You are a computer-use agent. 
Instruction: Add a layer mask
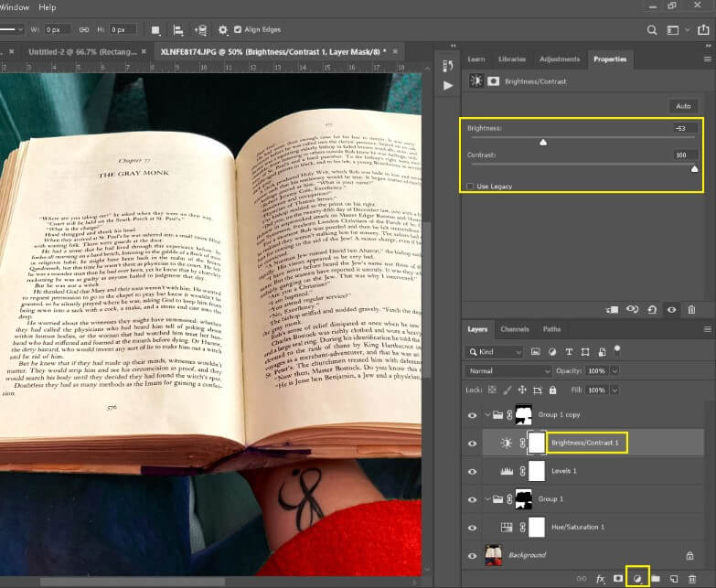coord(618,579)
